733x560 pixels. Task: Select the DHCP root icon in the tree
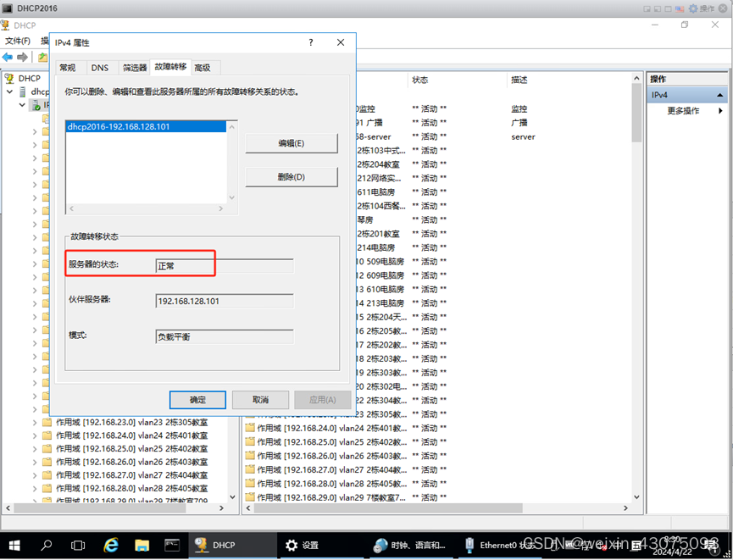[9, 78]
